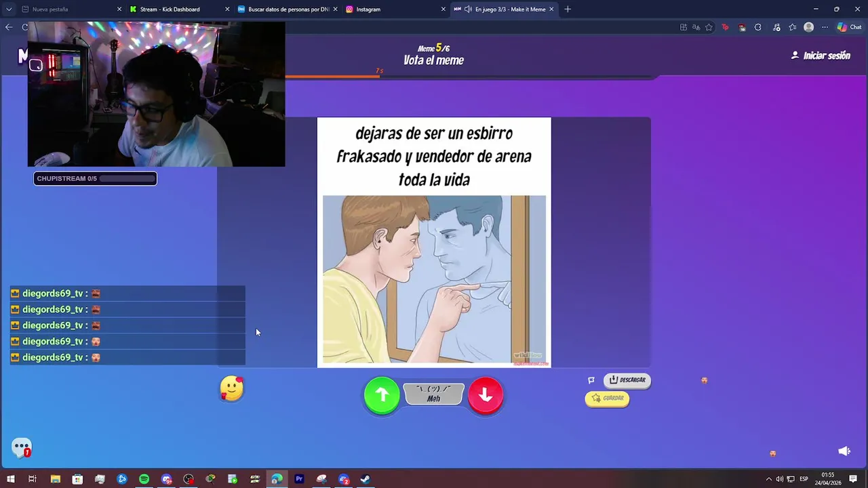The height and width of the screenshot is (488, 868).
Task: Close the Instagram tab
Action: tap(443, 9)
